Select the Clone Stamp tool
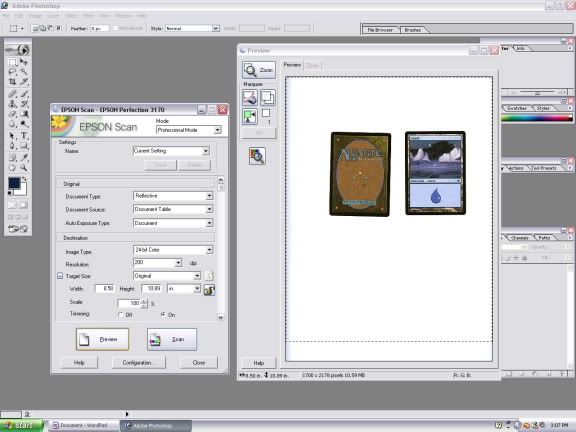This screenshot has width=576, height=432. (12, 104)
